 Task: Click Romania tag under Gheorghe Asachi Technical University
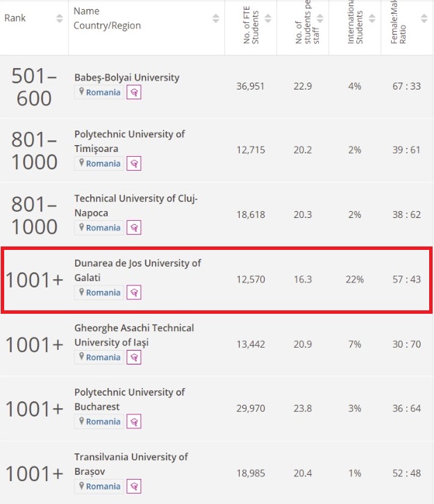coord(99,358)
